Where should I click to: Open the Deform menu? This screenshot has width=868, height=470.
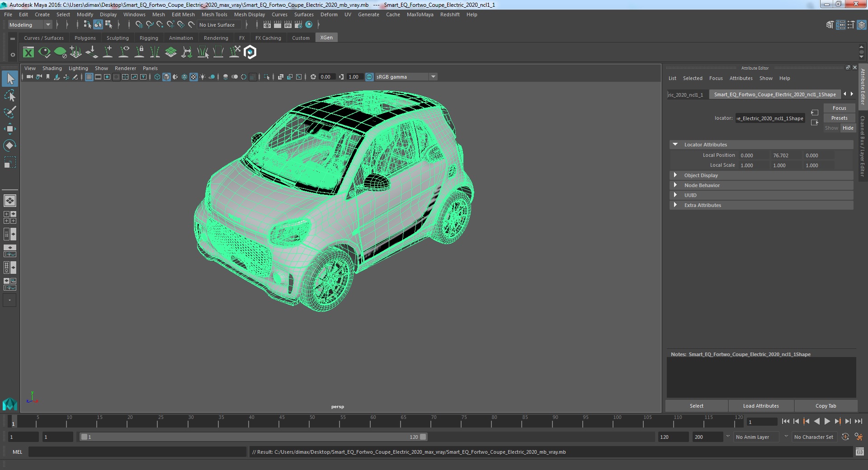pos(329,14)
